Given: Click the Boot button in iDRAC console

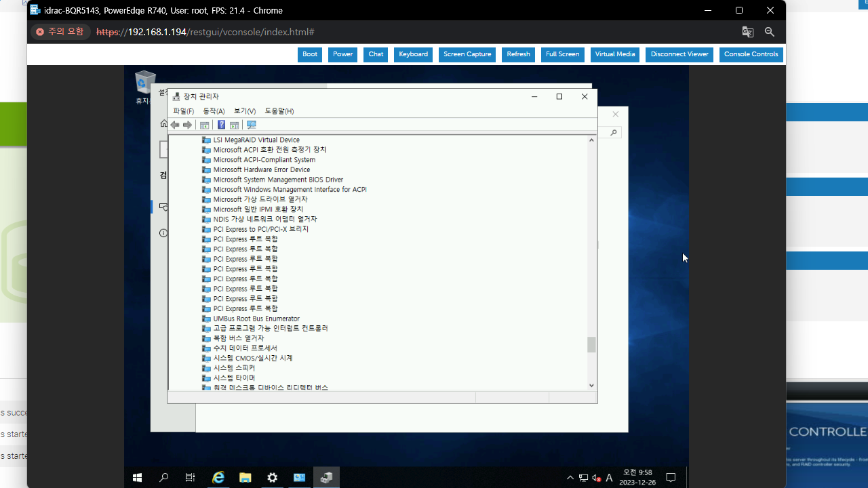Looking at the screenshot, I should (310, 54).
